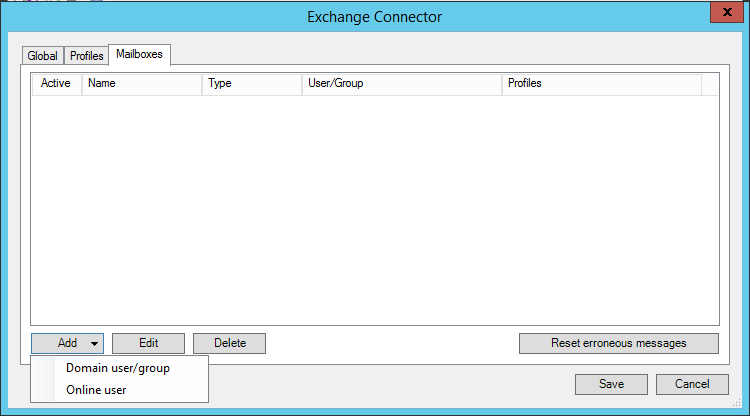Cancel the Exchange Connector dialog
Image resolution: width=750 pixels, height=416 pixels.
[692, 384]
